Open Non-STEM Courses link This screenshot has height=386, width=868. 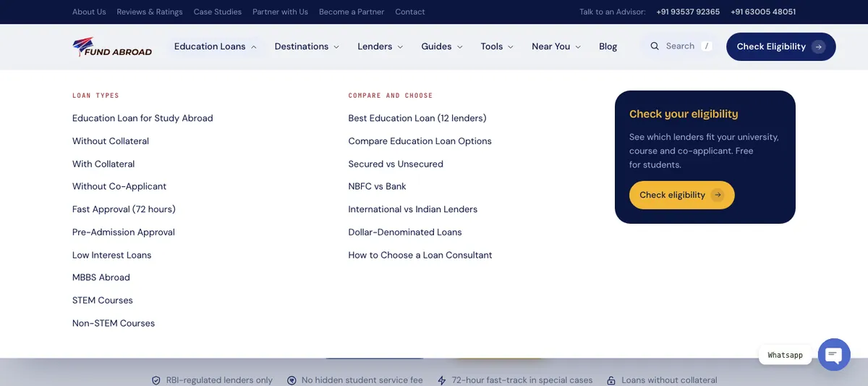[x=114, y=324]
